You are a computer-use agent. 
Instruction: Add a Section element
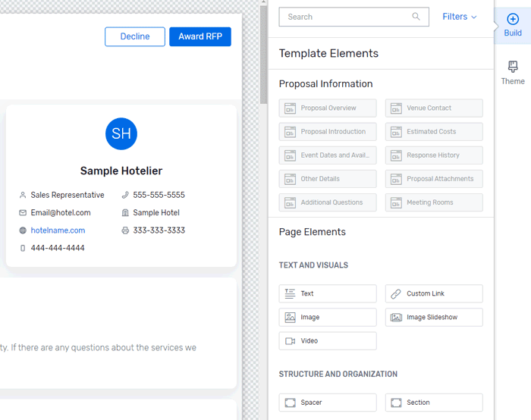click(x=434, y=403)
